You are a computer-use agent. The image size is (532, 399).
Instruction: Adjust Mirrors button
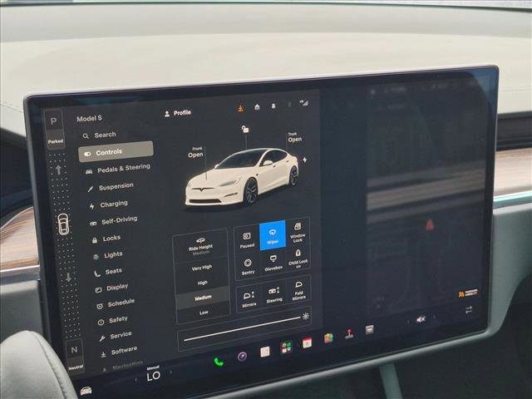pyautogui.click(x=249, y=299)
